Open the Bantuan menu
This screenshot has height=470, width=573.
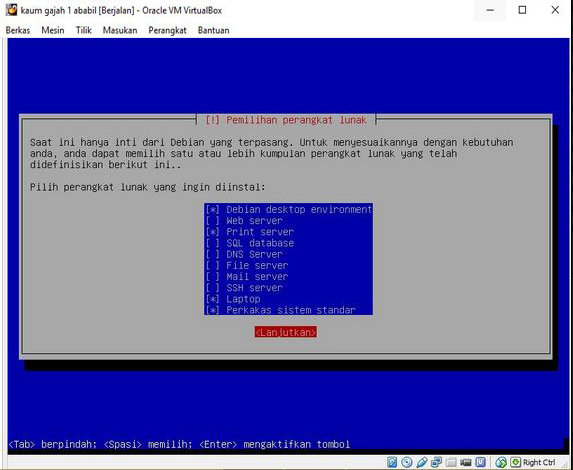213,30
